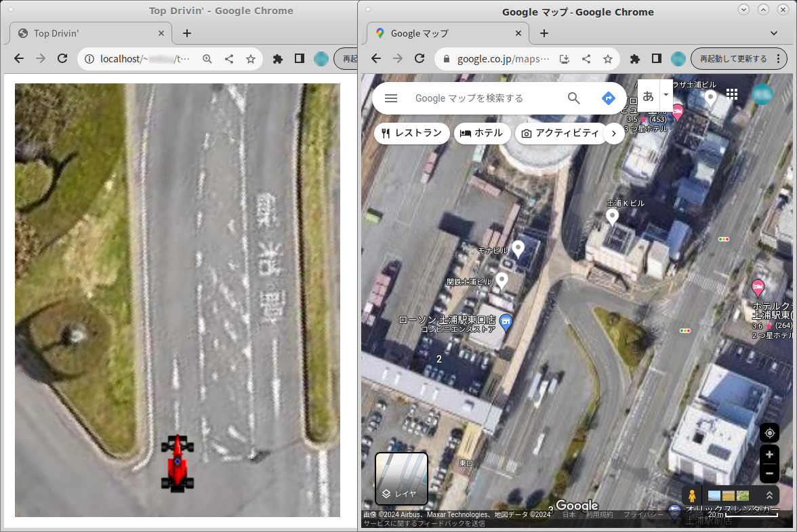Open directions with the blue diamond icon
797x532 pixels.
coord(608,98)
